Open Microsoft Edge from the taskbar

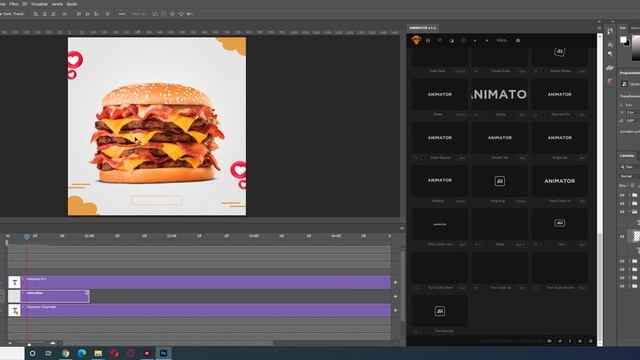click(82, 353)
